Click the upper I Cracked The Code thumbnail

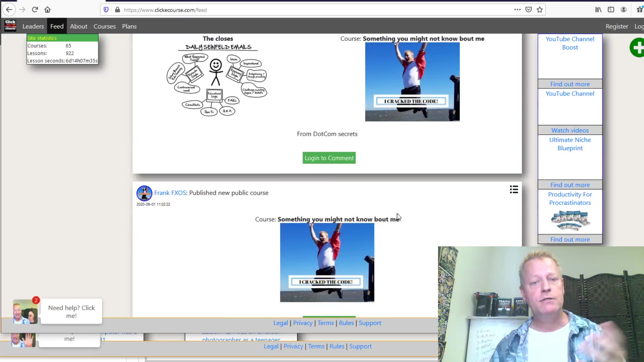[x=412, y=82]
